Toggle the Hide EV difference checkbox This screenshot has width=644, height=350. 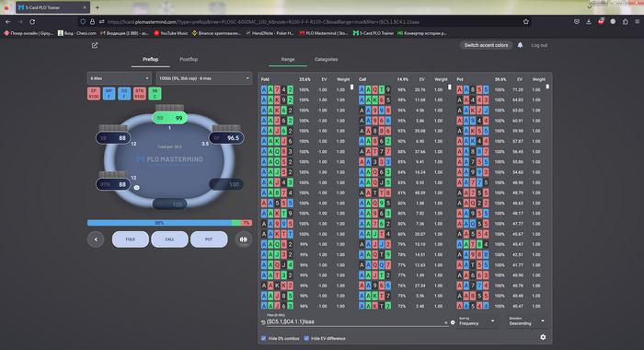pyautogui.click(x=306, y=338)
